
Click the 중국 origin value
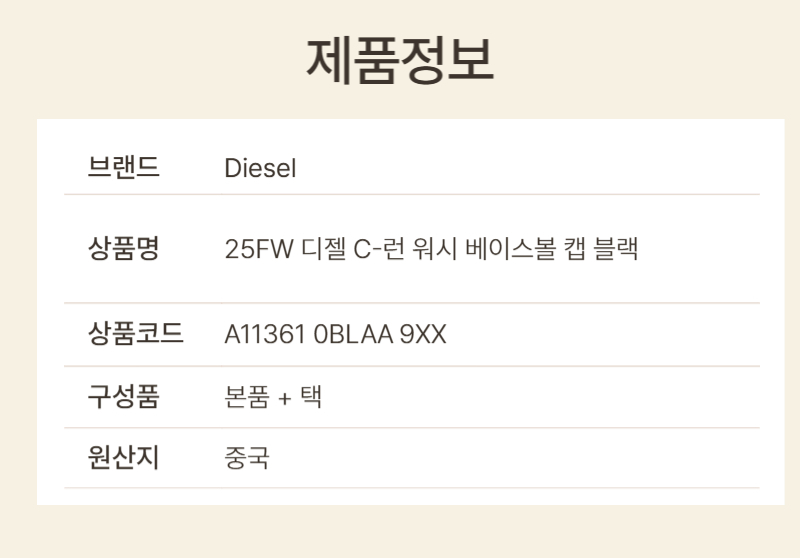[x=247, y=459]
